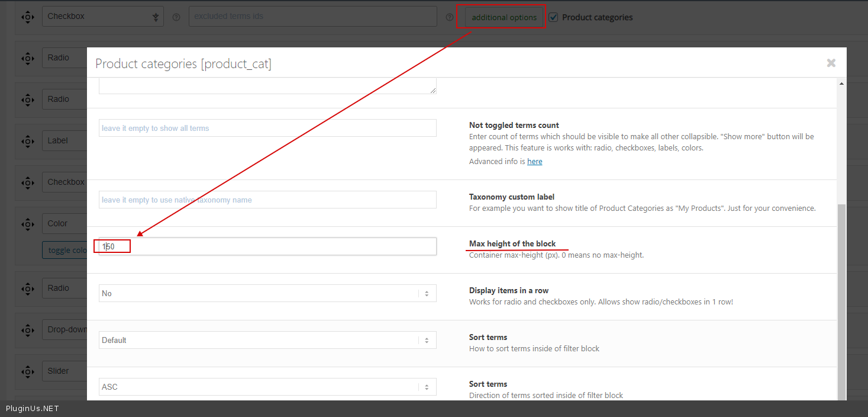Screen dimensions: 868x417
Task: Click help question icon after Checkbox dropdown
Action: [x=176, y=17]
